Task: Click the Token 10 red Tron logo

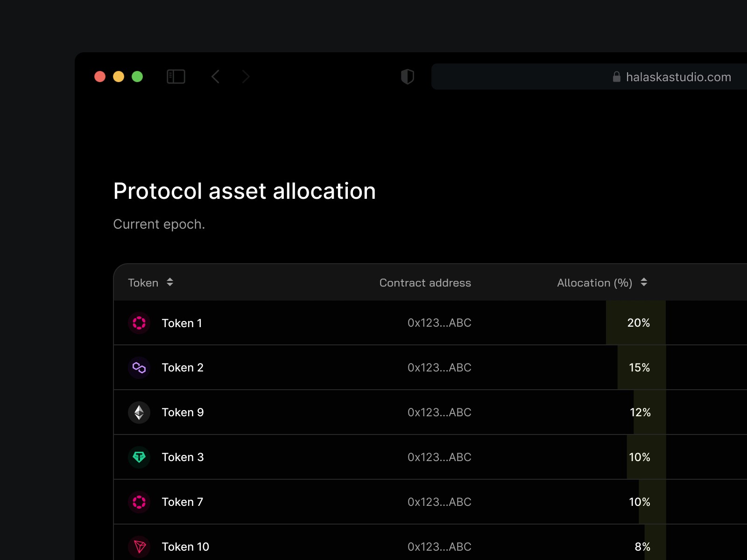Action: pos(139,547)
